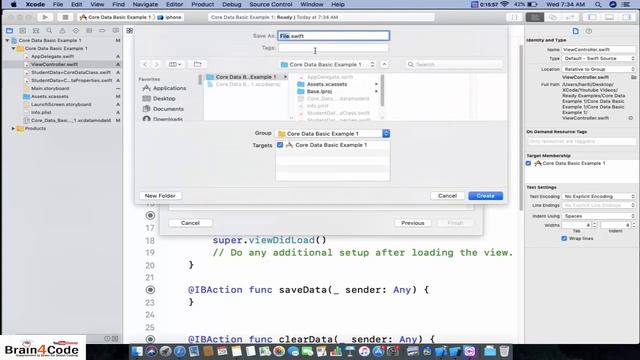Click the Tags input field

[x=333, y=48]
